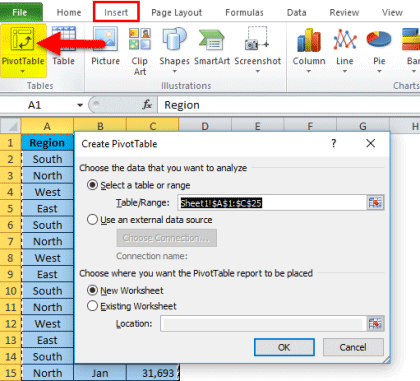
Task: Click the Location input field
Action: point(263,323)
